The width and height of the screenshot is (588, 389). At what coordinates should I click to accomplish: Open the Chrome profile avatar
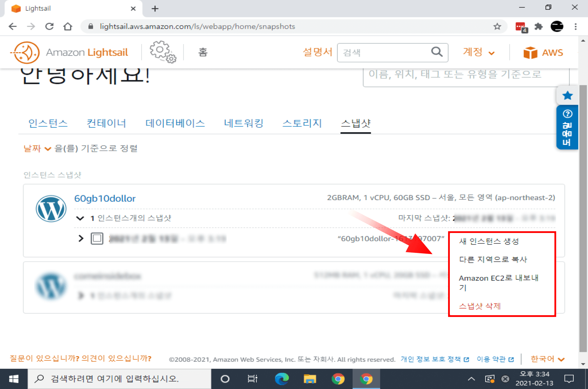557,27
